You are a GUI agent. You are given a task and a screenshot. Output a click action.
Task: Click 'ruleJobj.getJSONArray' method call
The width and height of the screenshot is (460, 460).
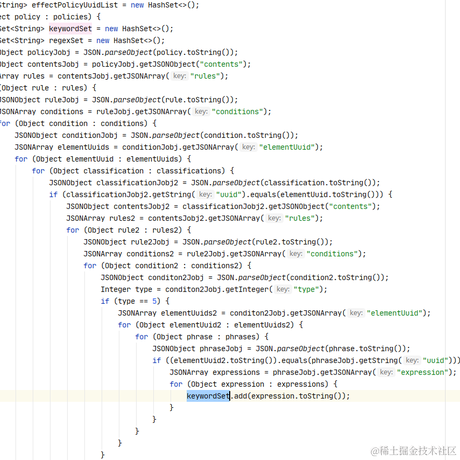click(143, 111)
